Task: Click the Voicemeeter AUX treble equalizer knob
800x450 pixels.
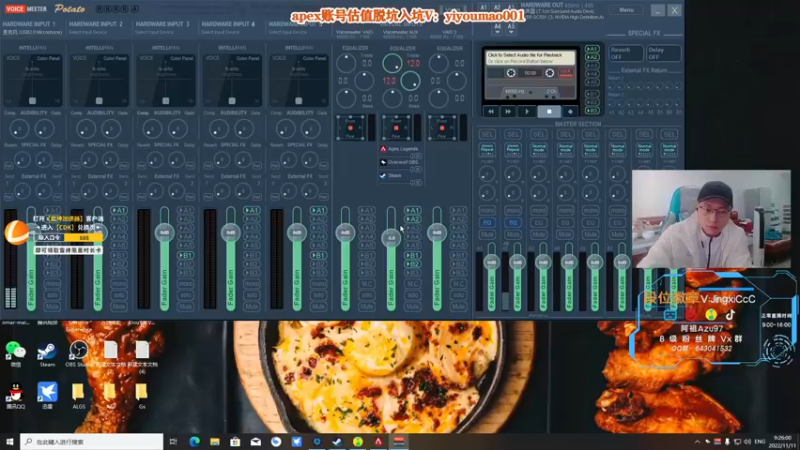Action: 392,63
